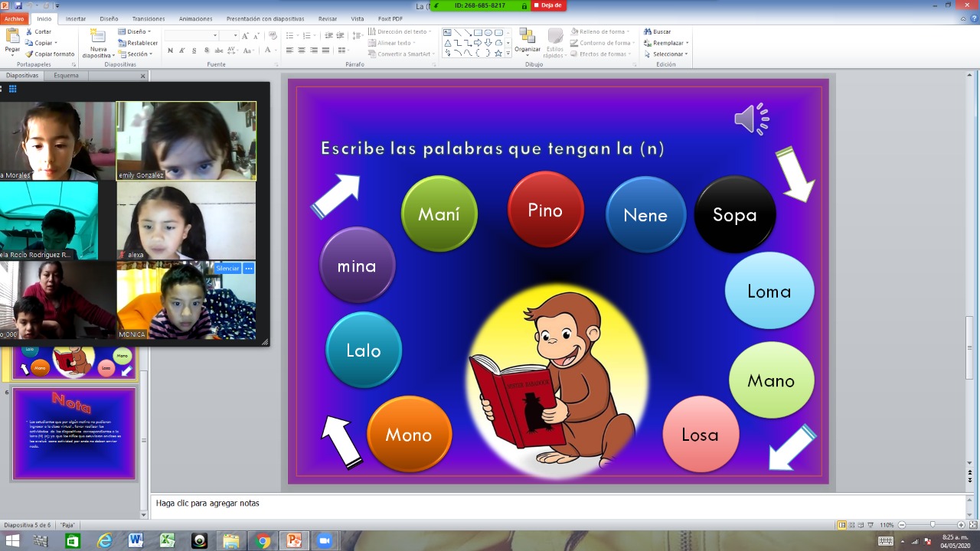Click Deja de sharing button

[548, 5]
